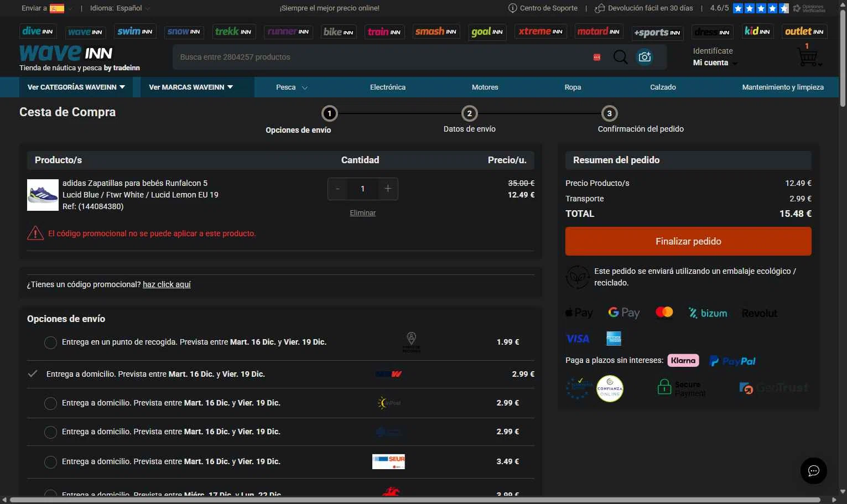
Task: Click the horizontal page scrollbar
Action: pos(415,500)
